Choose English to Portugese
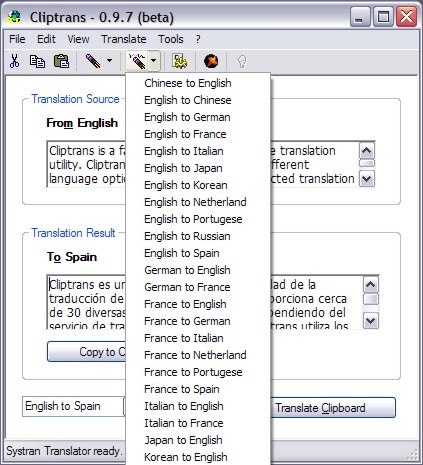The width and height of the screenshot is (423, 465). click(x=198, y=219)
